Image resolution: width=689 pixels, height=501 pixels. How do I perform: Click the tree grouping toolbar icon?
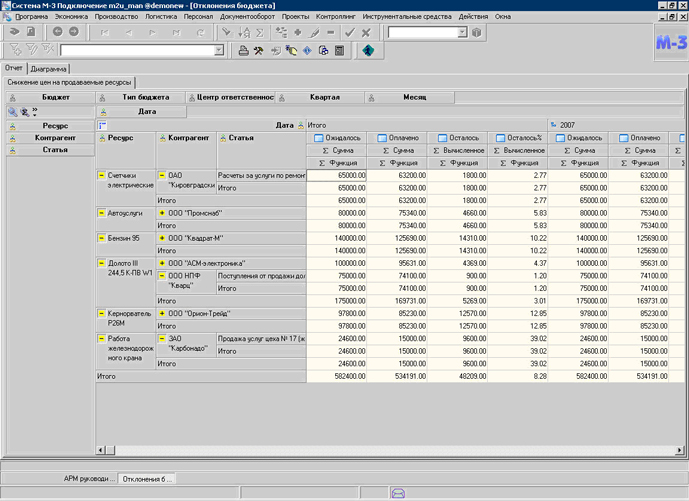tap(281, 33)
